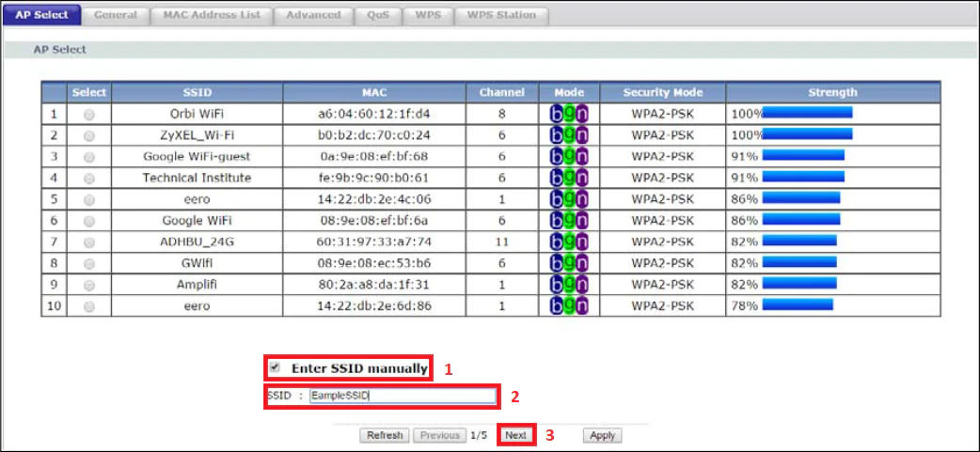This screenshot has width=980, height=452.
Task: Select Technical Institute network radio button
Action: pos(89,179)
